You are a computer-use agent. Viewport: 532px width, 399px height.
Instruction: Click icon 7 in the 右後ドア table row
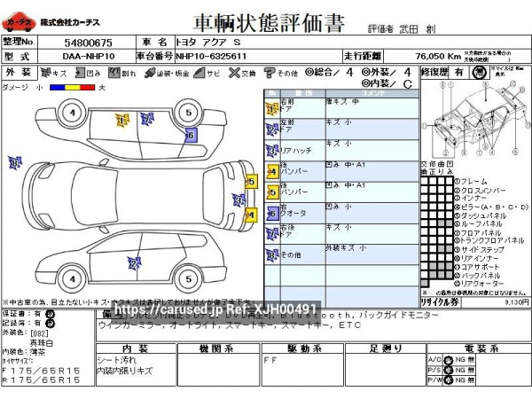click(272, 234)
